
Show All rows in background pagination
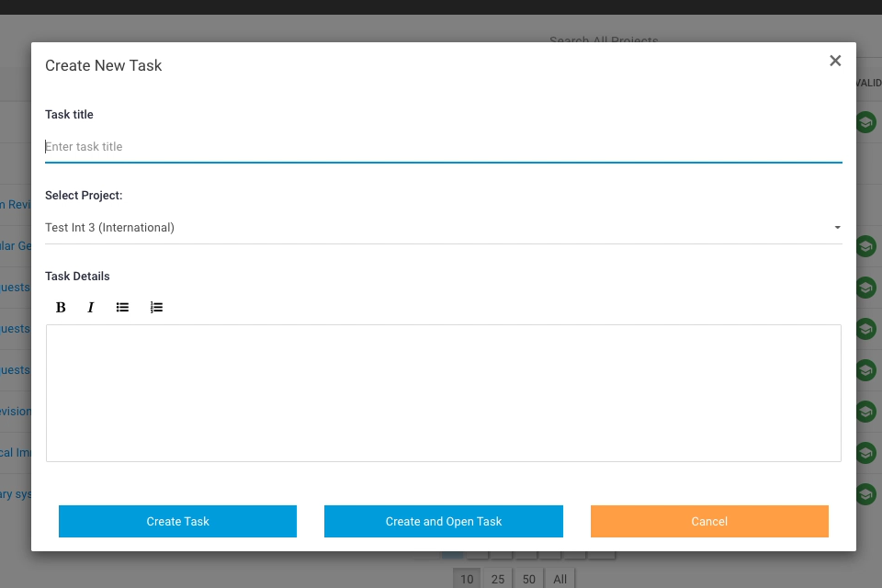pos(560,579)
